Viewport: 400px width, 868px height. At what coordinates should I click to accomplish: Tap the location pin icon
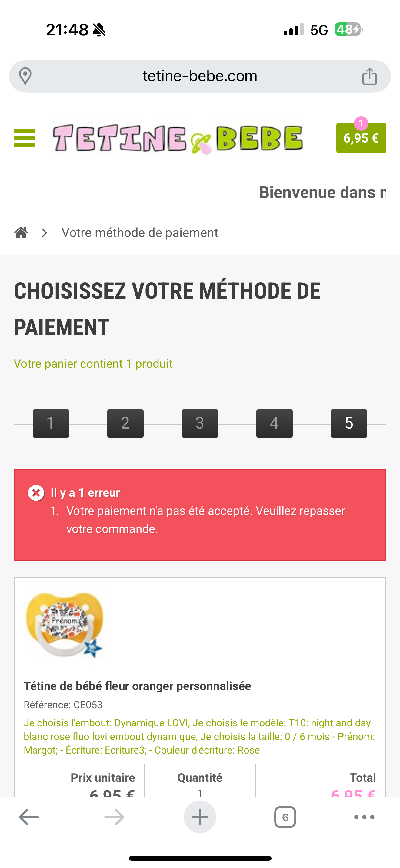pyautogui.click(x=25, y=76)
